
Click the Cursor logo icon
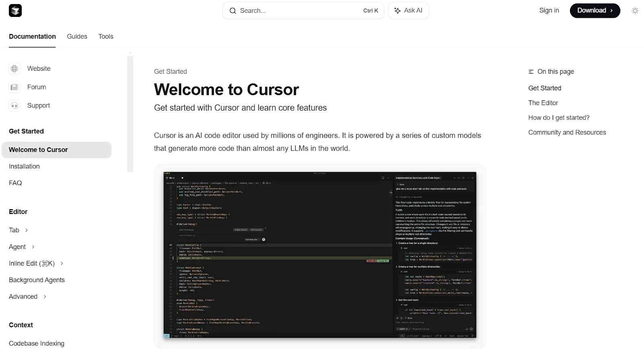click(x=15, y=10)
